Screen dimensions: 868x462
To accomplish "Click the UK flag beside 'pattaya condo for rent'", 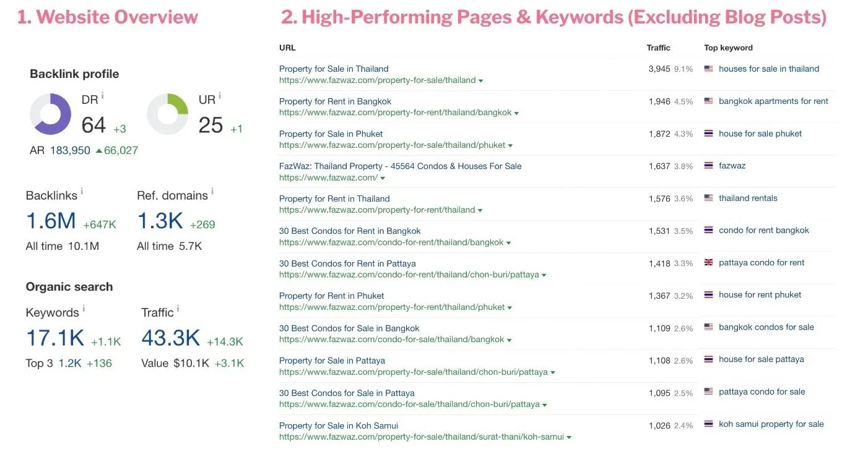I will click(x=709, y=263).
